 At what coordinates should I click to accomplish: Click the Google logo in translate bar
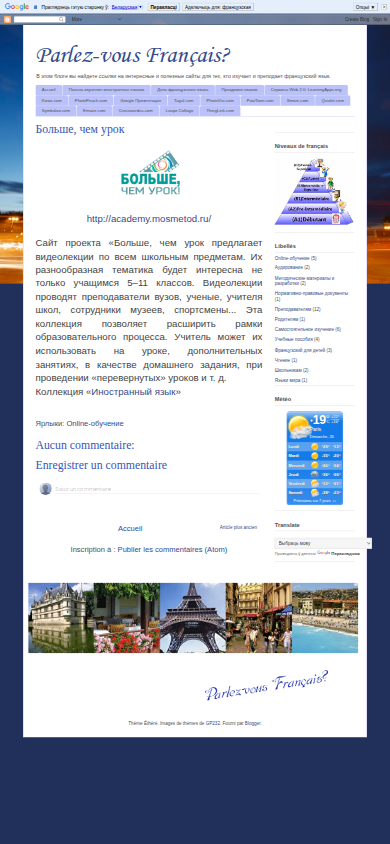[x=17, y=6]
